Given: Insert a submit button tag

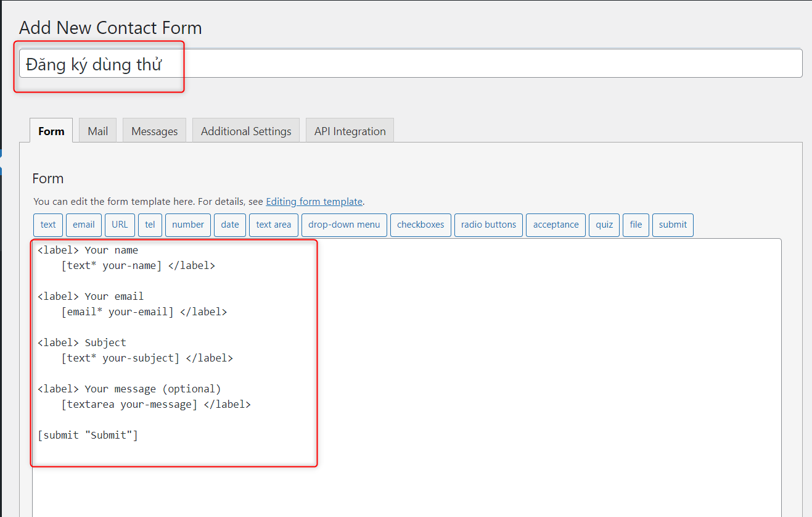Looking at the screenshot, I should pos(673,225).
